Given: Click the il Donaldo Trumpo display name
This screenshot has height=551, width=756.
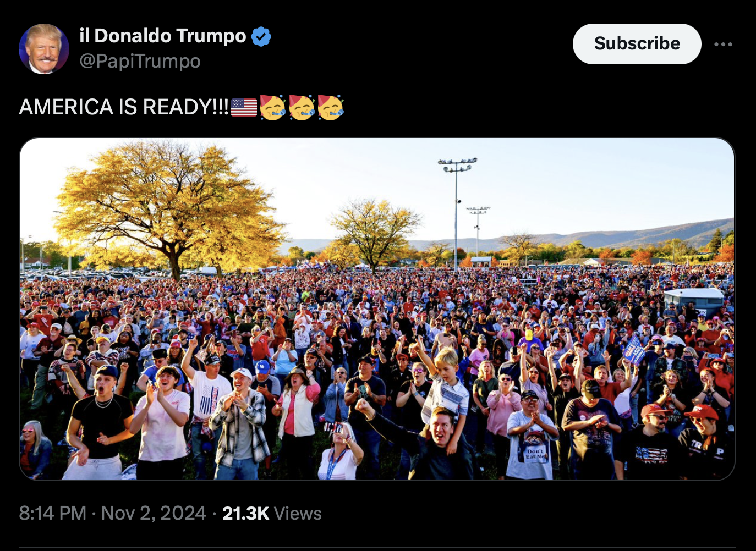Looking at the screenshot, I should click(x=163, y=36).
